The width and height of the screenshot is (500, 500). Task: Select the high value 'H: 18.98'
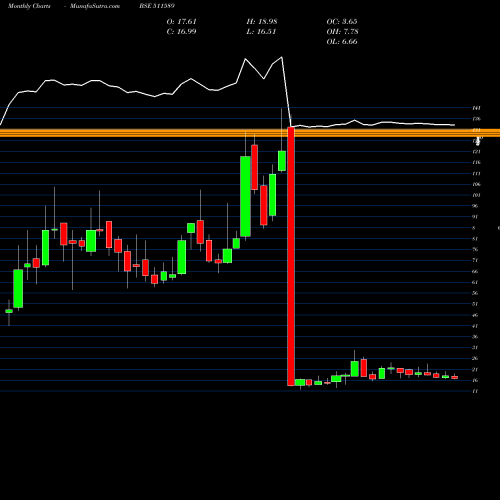(262, 21)
